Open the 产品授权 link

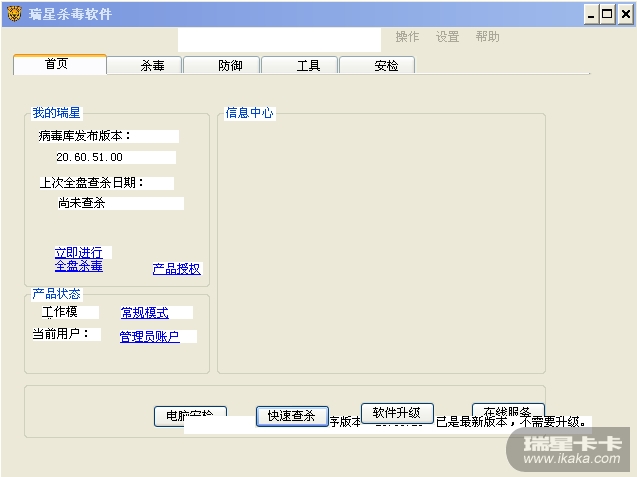(x=176, y=269)
